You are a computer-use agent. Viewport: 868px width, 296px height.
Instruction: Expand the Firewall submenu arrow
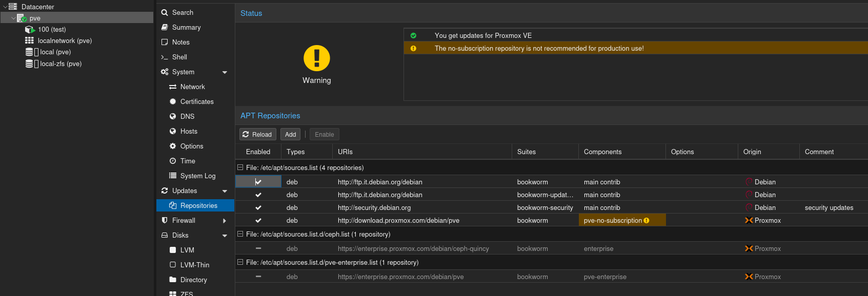coord(225,221)
